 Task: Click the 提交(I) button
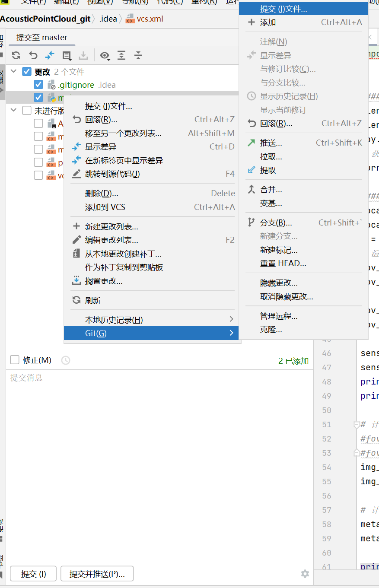coord(33,574)
